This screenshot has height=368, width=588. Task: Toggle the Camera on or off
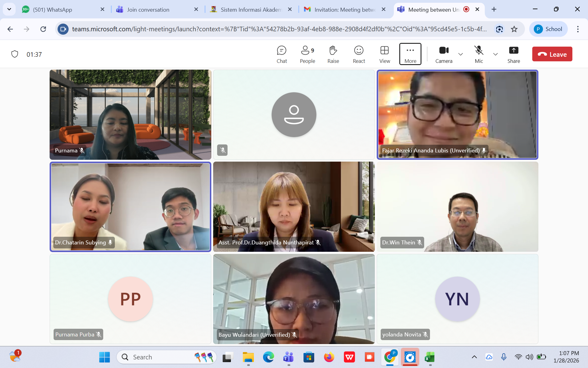(x=443, y=54)
